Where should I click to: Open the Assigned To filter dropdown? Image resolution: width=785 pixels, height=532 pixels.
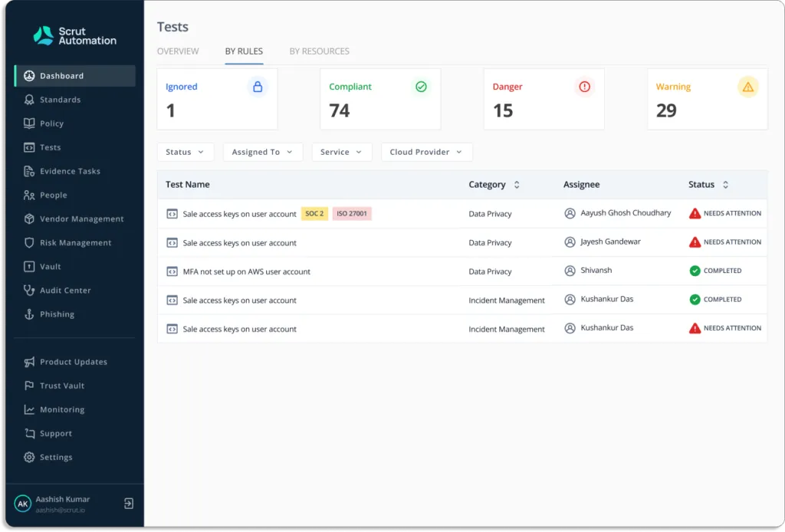(x=262, y=152)
